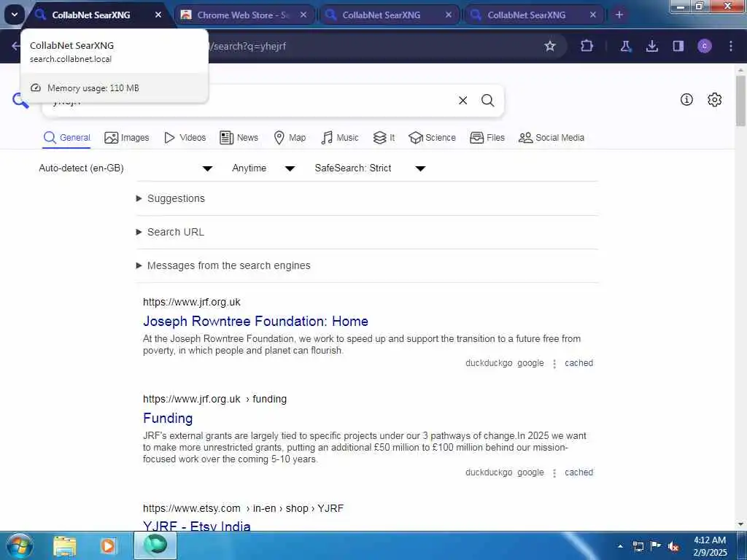Screen dimensions: 747x560
Task: Show hidden system tray icons
Action: click(x=620, y=546)
